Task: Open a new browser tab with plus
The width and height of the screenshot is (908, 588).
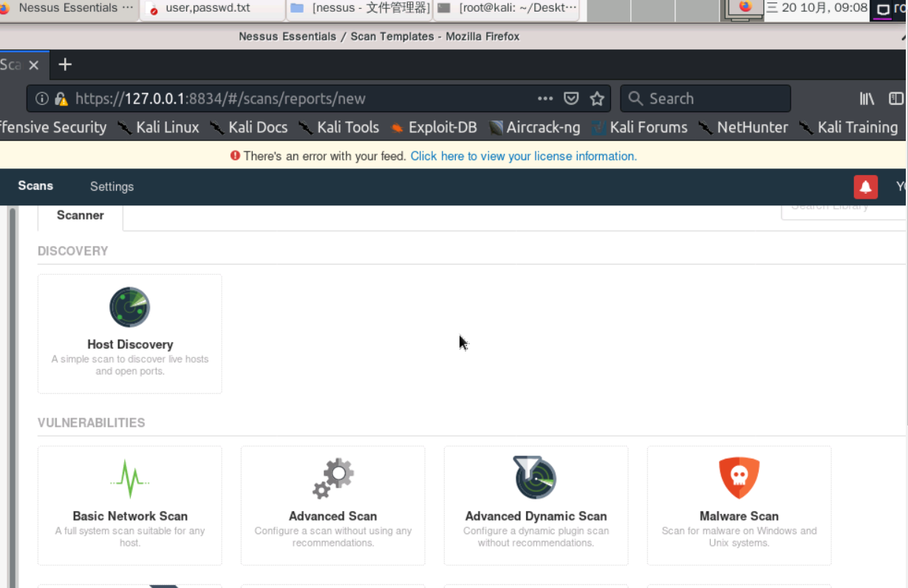Action: tap(65, 65)
